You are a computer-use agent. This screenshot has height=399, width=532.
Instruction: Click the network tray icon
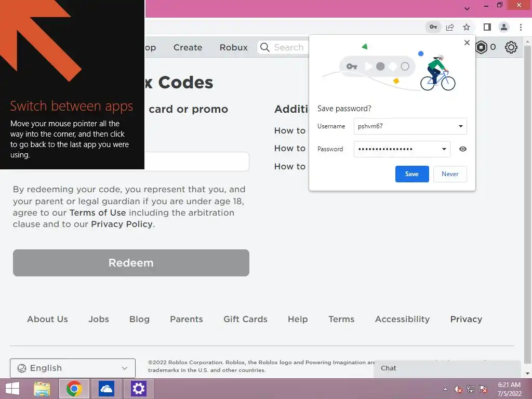(471, 389)
